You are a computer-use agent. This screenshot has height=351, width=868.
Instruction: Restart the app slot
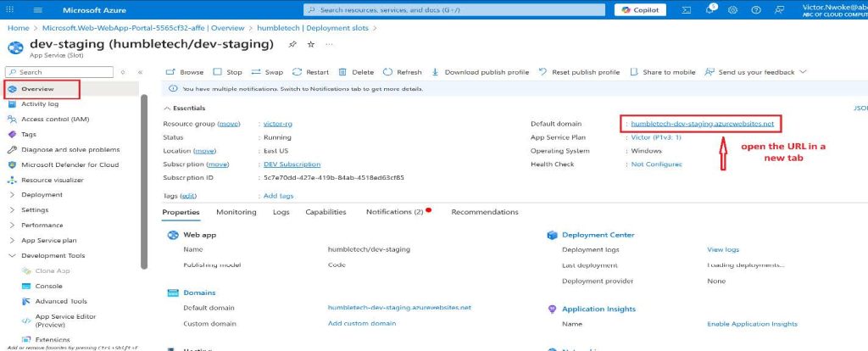click(310, 72)
